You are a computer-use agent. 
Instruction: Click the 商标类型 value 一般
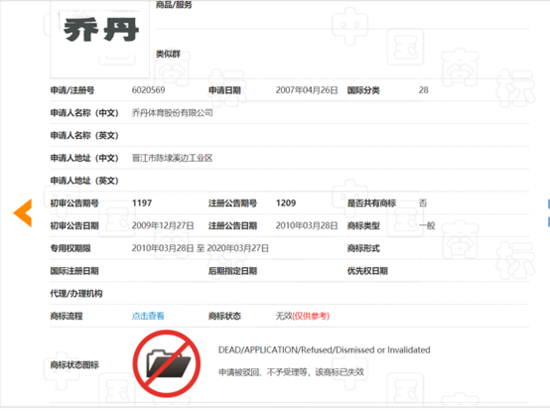pos(427,225)
